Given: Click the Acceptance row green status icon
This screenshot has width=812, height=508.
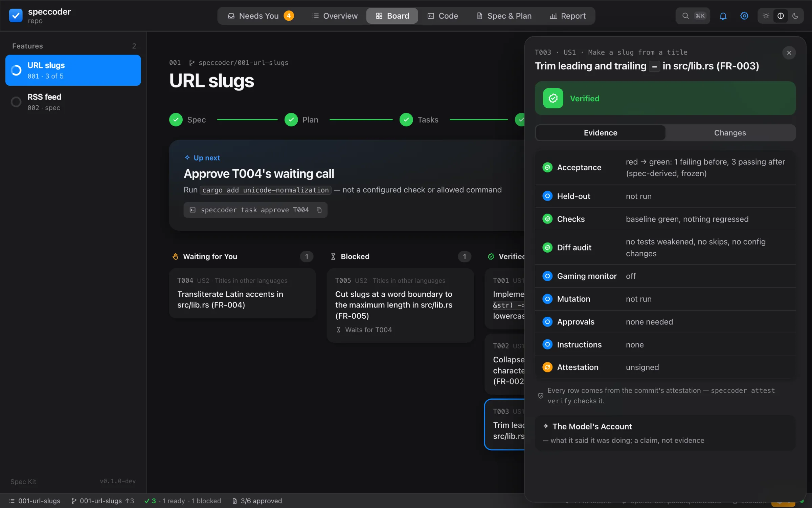Looking at the screenshot, I should [x=547, y=167].
